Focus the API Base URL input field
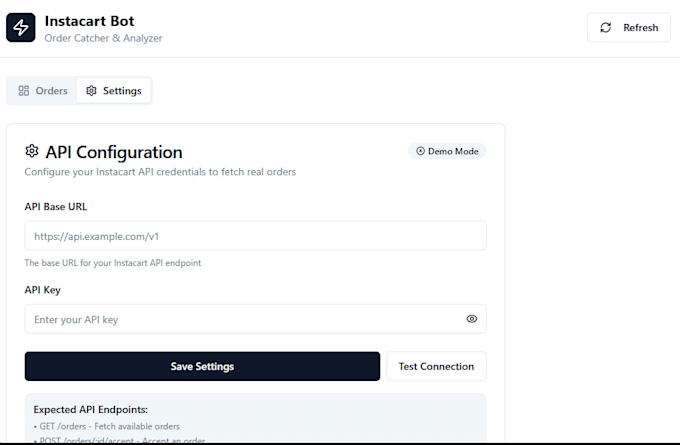The height and width of the screenshot is (445, 680). point(255,236)
